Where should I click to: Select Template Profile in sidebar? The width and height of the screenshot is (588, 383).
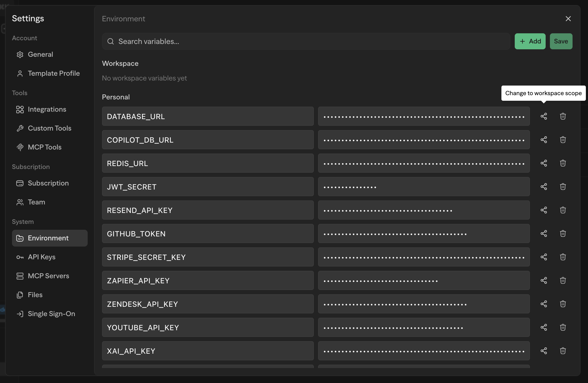(x=54, y=73)
